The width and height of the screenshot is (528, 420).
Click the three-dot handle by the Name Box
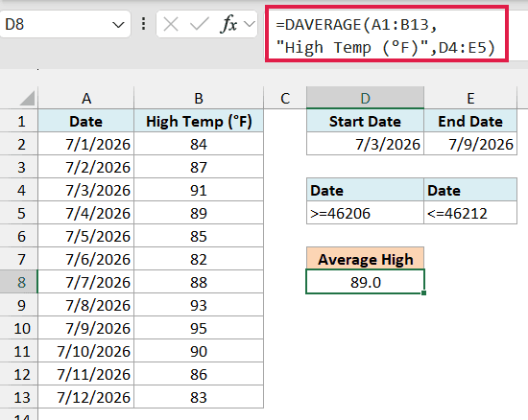pos(144,24)
